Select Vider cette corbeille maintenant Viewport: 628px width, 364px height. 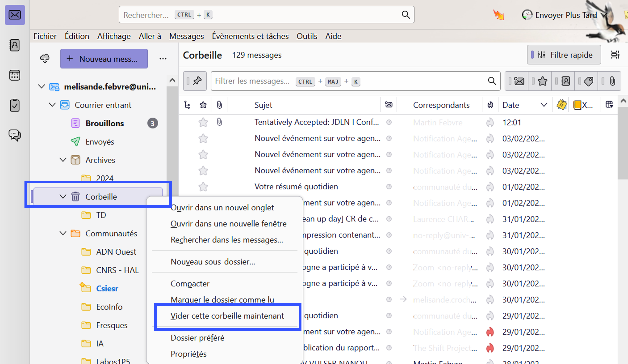pos(227,316)
